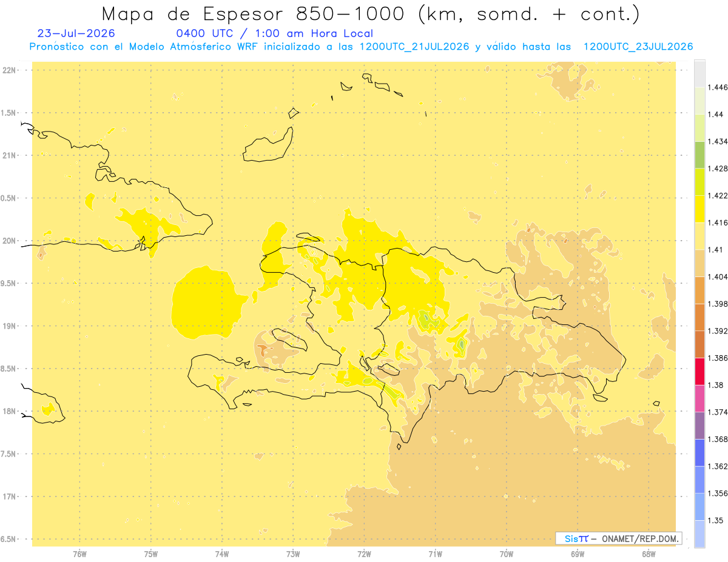Click the legend value 1.404
This screenshot has width=728, height=562.
pyautogui.click(x=718, y=276)
